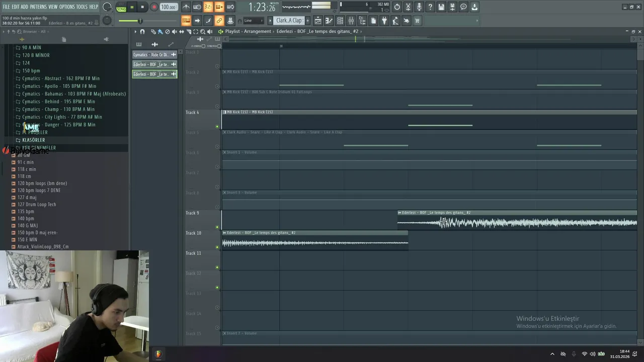
Task: Open the PATTERNS menu
Action: click(38, 7)
